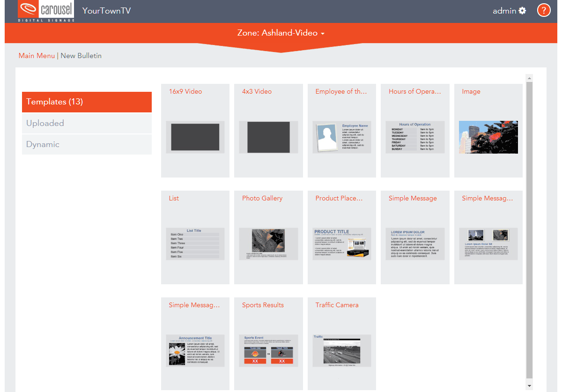Click the Carousel digital signage logo

pyautogui.click(x=45, y=10)
